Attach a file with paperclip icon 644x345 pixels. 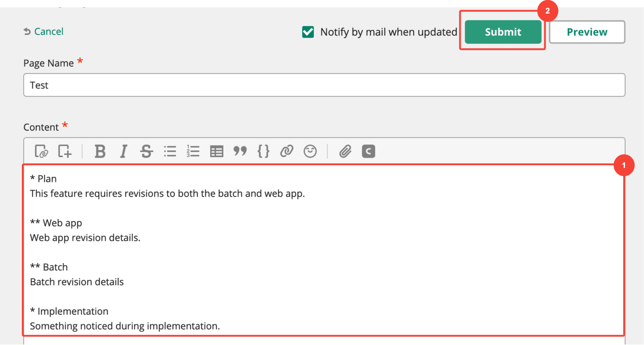coord(345,151)
